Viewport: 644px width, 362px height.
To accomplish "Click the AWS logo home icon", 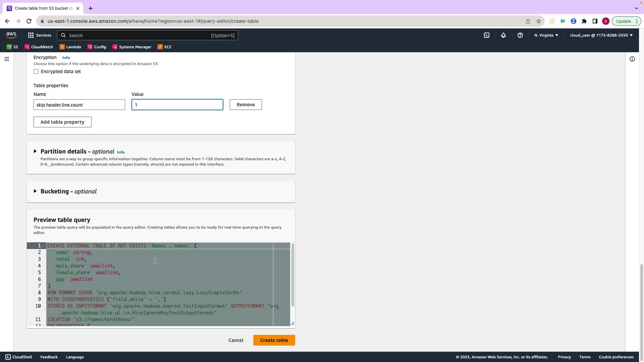I will pyautogui.click(x=11, y=35).
